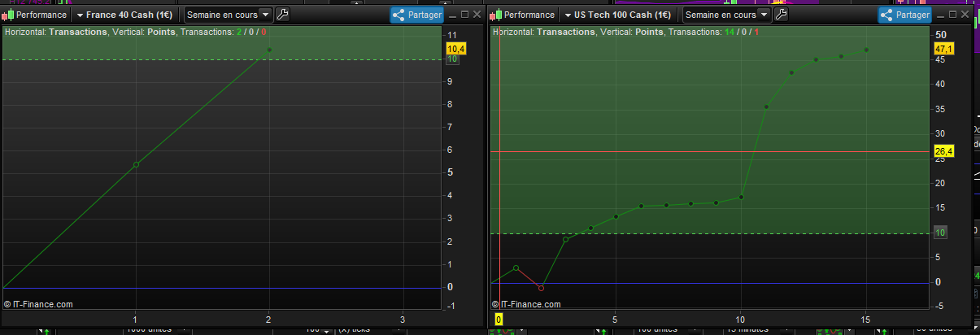
Task: Click Performance title of US Tech 100 window
Action: click(x=529, y=15)
